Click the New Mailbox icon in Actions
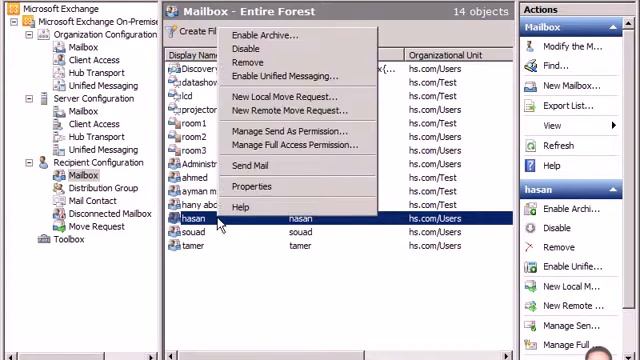The image size is (640, 360). 530,86
